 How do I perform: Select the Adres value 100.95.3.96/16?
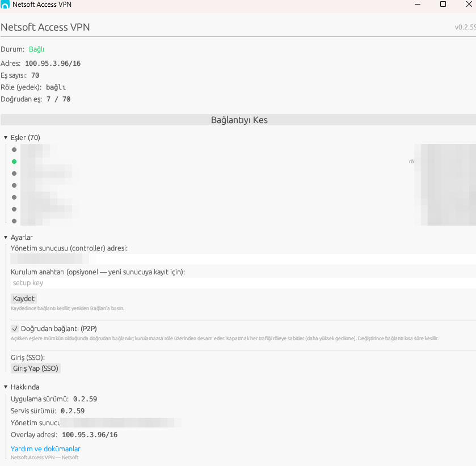(x=53, y=63)
